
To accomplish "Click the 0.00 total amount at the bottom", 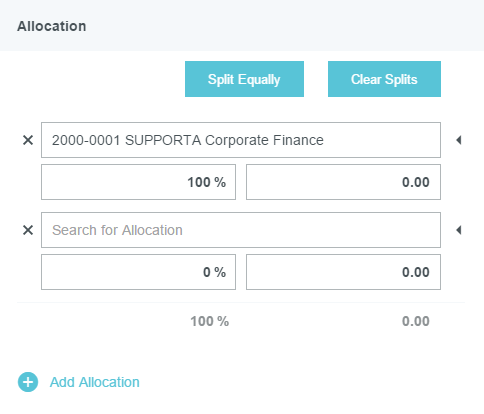I will (416, 321).
